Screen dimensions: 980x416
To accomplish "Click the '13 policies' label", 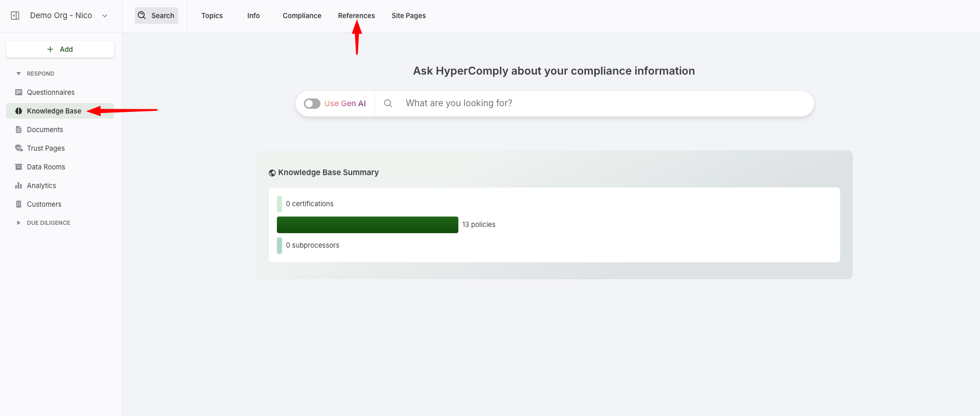I will click(479, 224).
